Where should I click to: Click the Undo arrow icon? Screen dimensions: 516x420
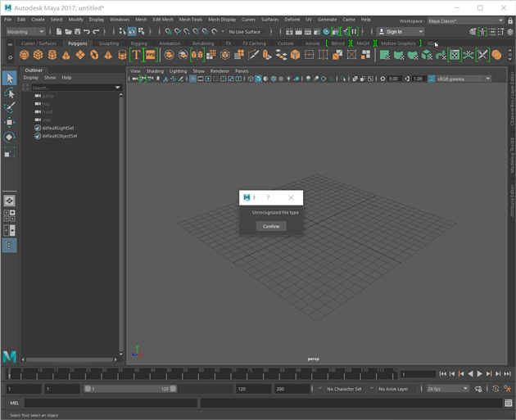tap(86, 32)
